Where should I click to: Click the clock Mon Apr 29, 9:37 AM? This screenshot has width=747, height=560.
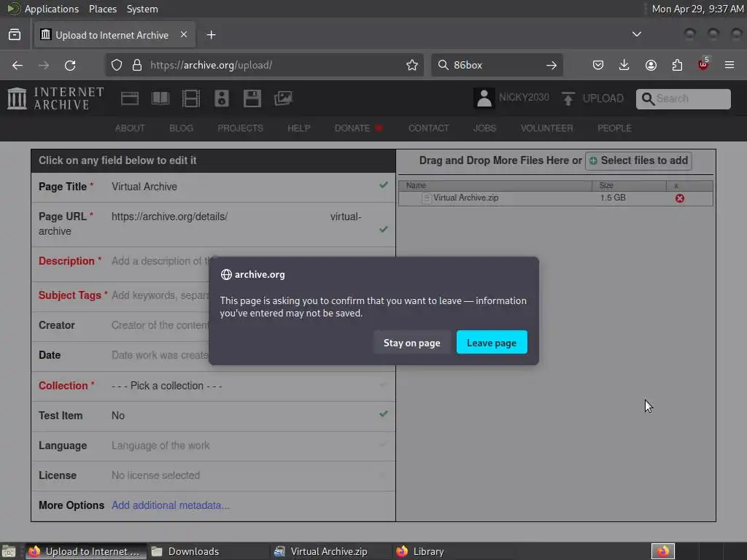pos(697,9)
